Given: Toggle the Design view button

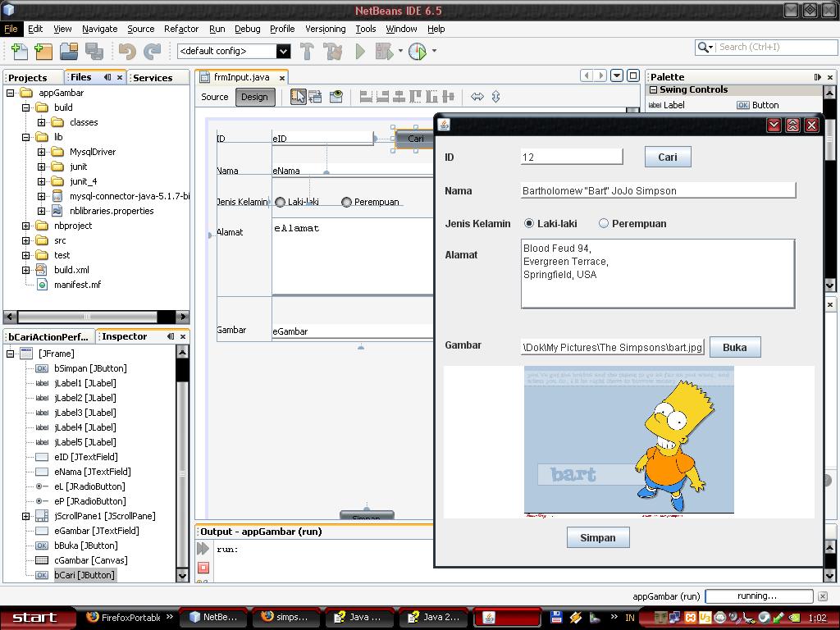Looking at the screenshot, I should 254,97.
